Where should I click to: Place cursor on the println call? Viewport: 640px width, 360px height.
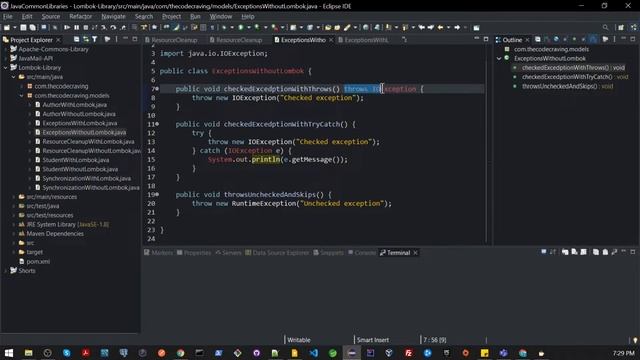(x=266, y=160)
